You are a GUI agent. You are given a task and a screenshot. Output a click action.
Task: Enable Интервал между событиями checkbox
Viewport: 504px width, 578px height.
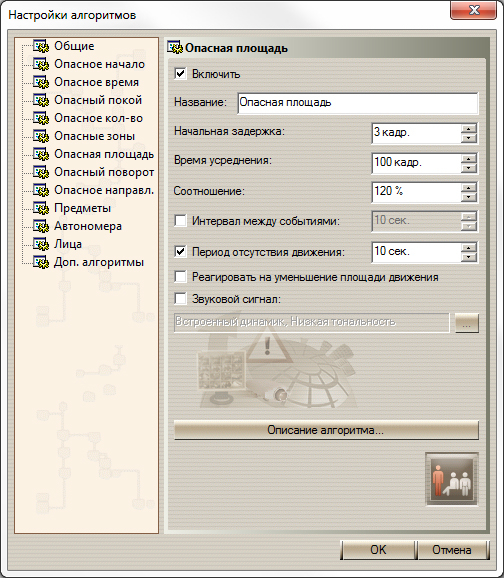point(180,221)
